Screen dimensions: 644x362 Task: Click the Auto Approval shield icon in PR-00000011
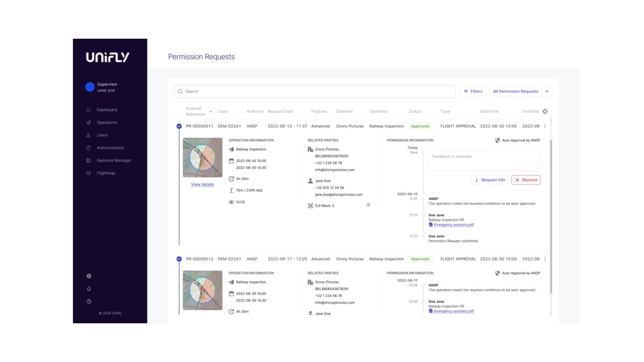498,140
